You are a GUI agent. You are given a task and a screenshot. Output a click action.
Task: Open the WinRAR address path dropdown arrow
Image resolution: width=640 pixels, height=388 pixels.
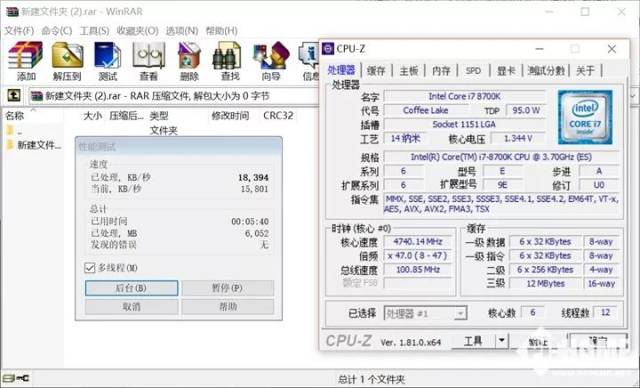pyautogui.click(x=633, y=96)
